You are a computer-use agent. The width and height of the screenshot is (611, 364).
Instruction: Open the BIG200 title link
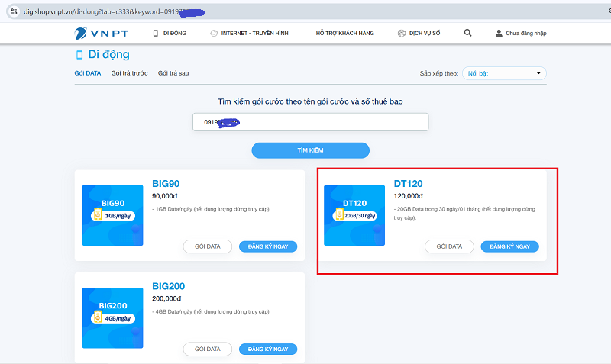[x=168, y=286]
